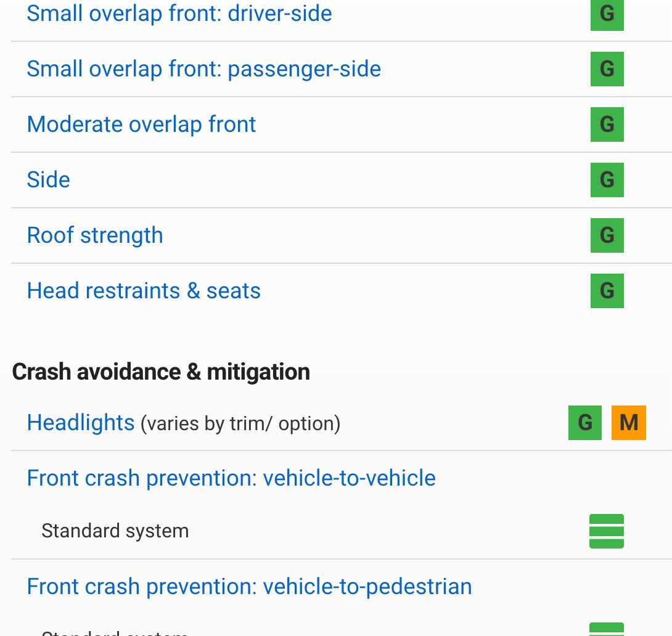The image size is (672, 636).
Task: Click the vehicle-to-vehicle Standard system superior rating icon
Action: [x=607, y=531]
